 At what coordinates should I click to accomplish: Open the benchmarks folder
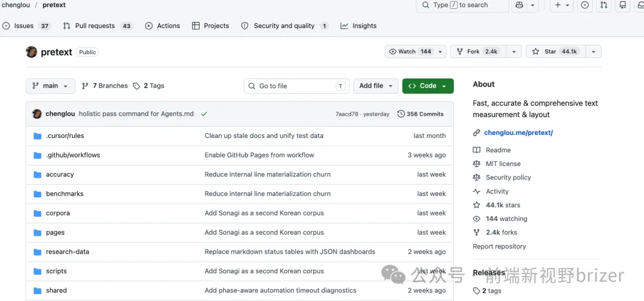click(x=64, y=194)
